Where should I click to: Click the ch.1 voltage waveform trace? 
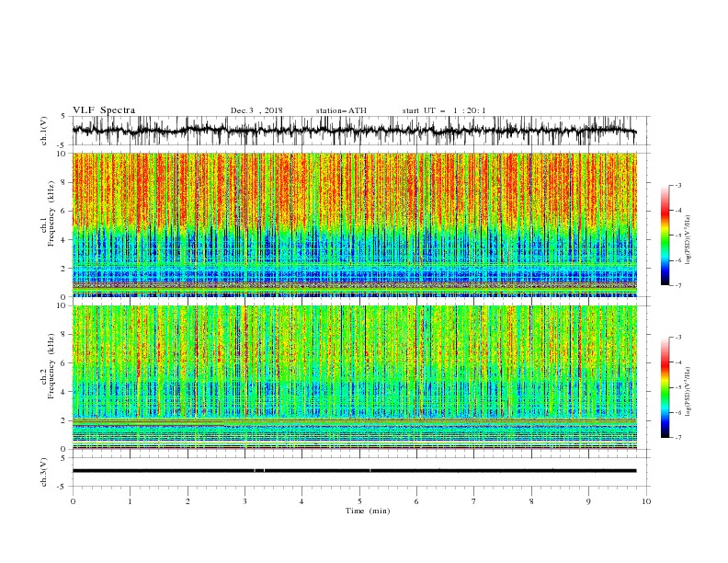click(354, 131)
